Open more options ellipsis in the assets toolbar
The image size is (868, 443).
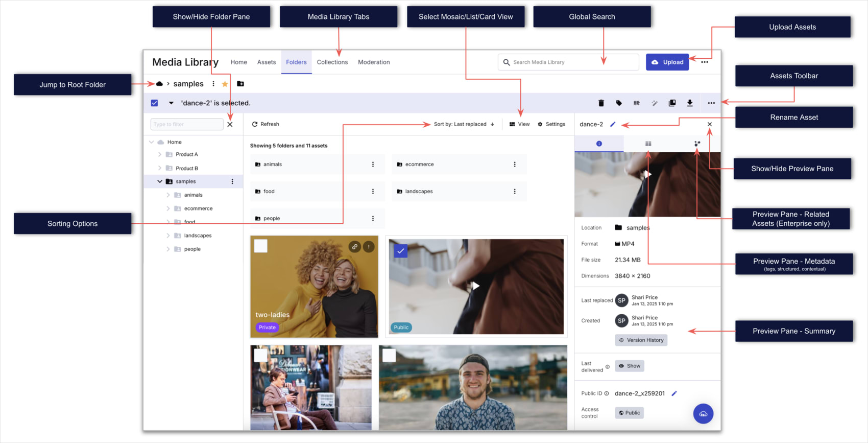[711, 103]
